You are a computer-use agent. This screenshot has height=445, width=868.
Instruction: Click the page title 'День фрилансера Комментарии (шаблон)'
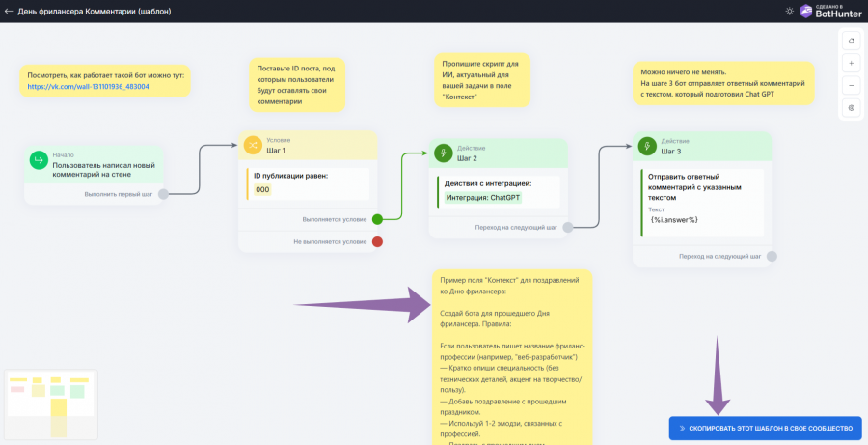pyautogui.click(x=95, y=11)
